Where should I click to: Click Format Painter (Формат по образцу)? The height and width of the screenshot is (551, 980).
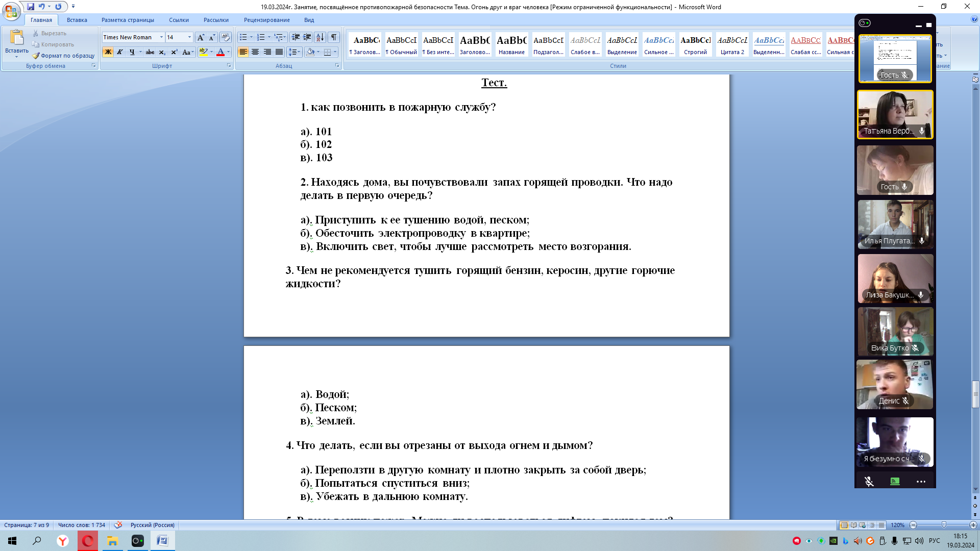coord(63,56)
